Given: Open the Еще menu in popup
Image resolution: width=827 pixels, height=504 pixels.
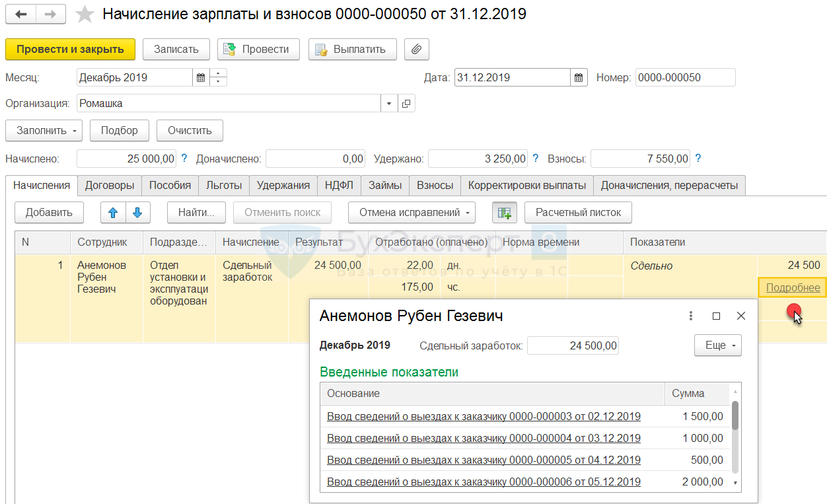Looking at the screenshot, I should pyautogui.click(x=717, y=345).
